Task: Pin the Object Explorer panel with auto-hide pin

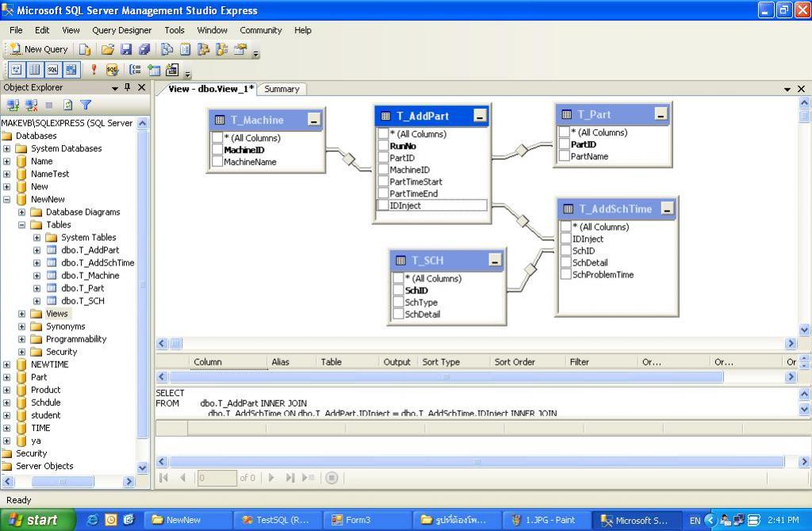Action: click(128, 87)
